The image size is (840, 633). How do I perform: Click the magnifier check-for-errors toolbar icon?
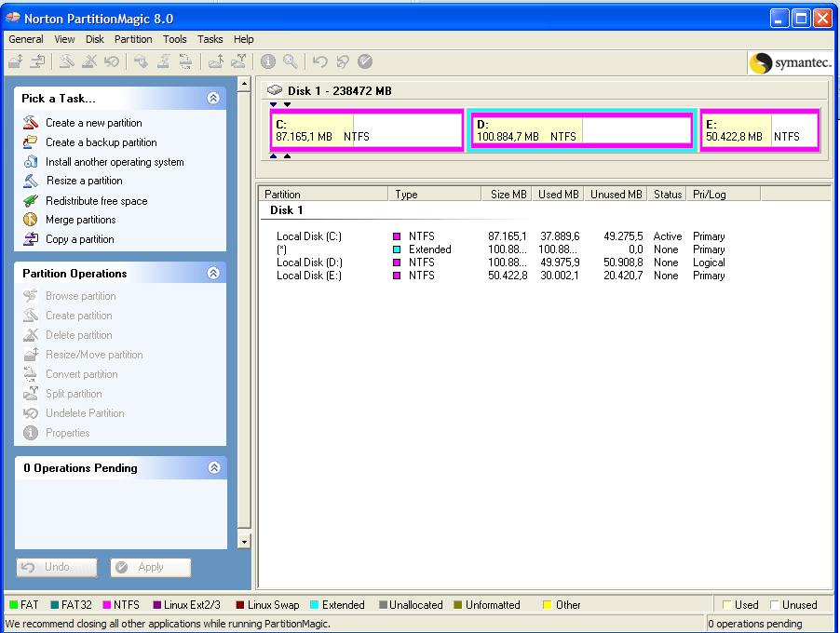[290, 61]
